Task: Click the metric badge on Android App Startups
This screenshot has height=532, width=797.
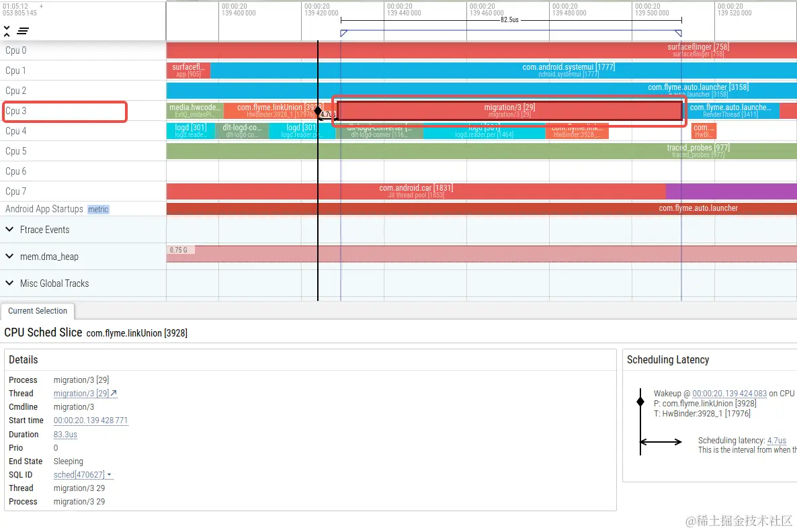Action: 98,210
